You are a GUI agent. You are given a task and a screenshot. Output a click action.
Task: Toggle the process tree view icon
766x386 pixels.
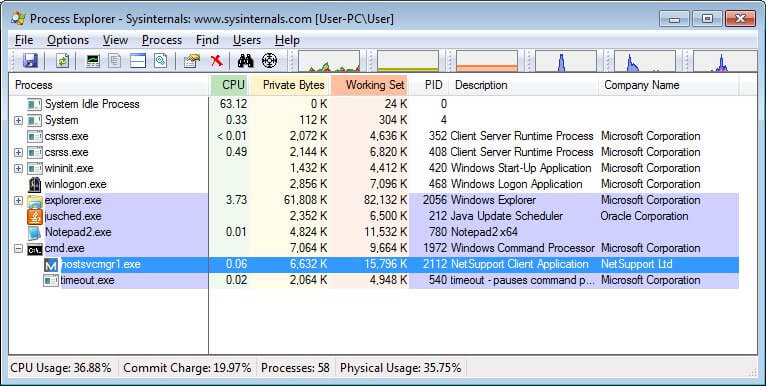[x=115, y=61]
